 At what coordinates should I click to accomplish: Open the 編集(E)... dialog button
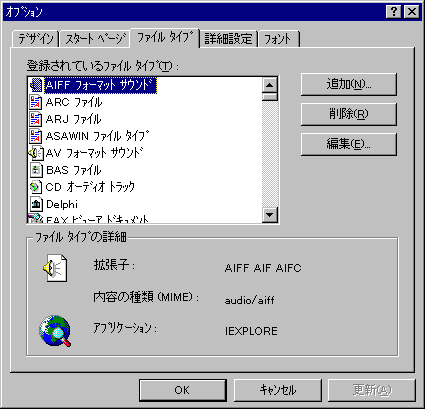click(x=349, y=144)
